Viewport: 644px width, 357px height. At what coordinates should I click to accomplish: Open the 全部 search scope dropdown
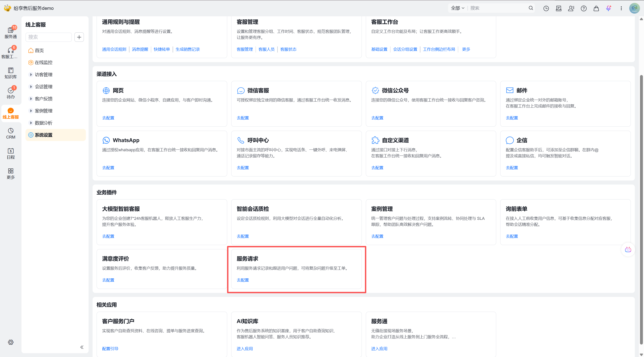(458, 8)
